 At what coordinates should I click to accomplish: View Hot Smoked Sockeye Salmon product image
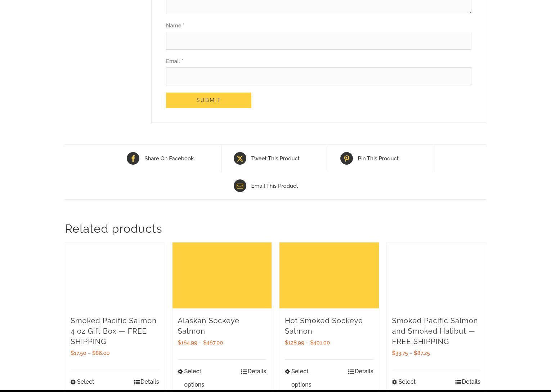click(329, 275)
